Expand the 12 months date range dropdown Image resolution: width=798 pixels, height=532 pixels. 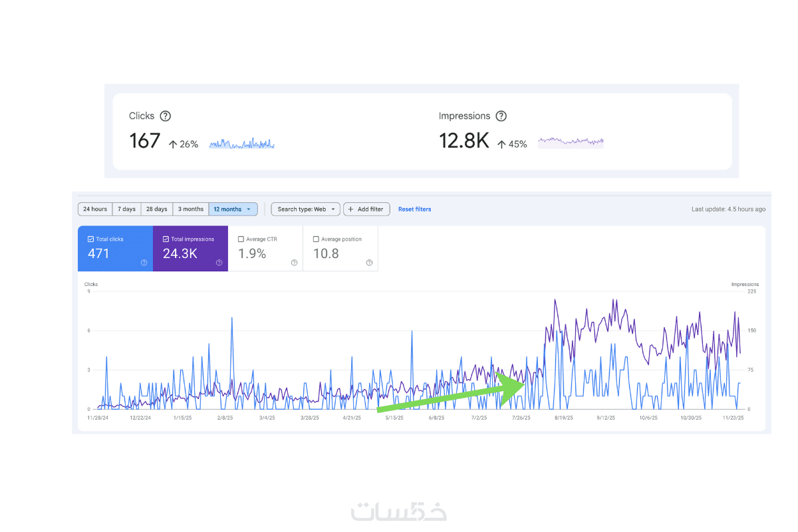tap(233, 209)
